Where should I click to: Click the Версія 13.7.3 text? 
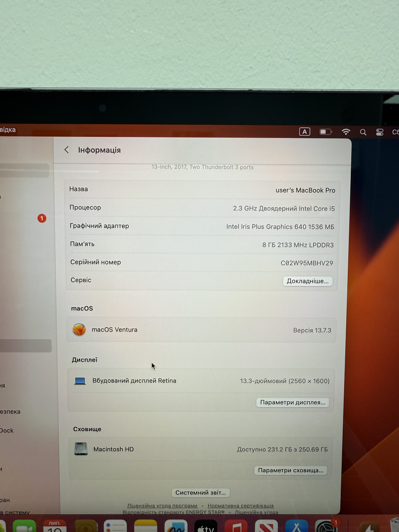[x=312, y=330]
